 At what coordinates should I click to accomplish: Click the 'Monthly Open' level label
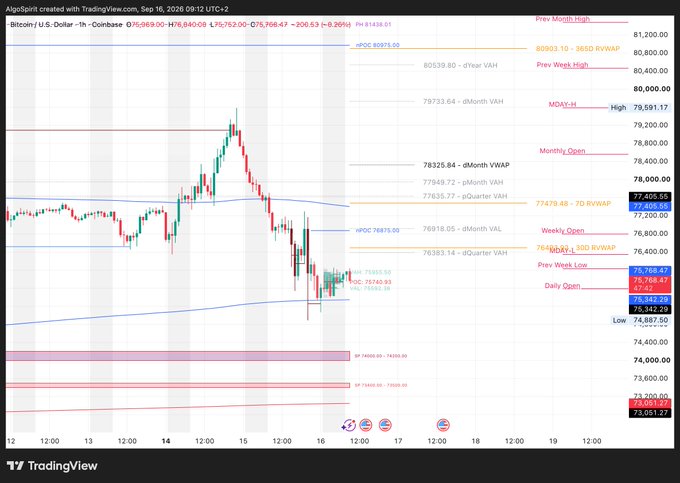pyautogui.click(x=562, y=151)
